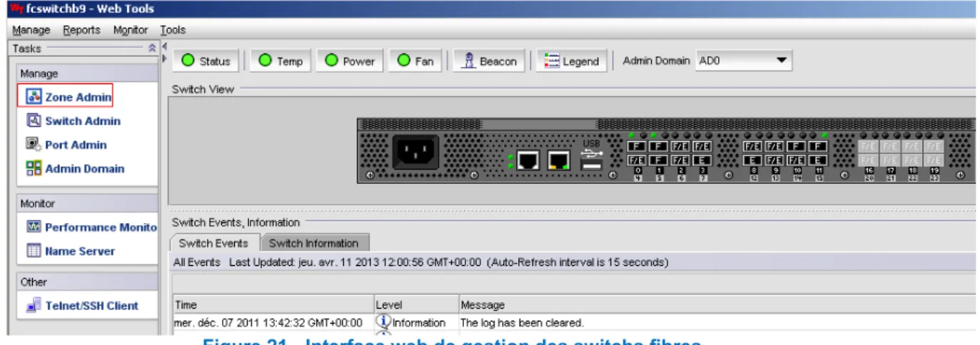
Task: Select greyed-out port 18 in Switch View
Action: 911,147
